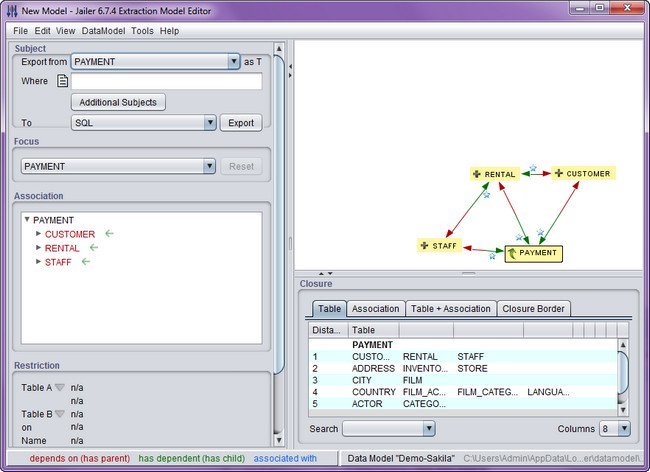Collapse graph pane with up divider arrow
This screenshot has width=650, height=472.
pyautogui.click(x=321, y=274)
